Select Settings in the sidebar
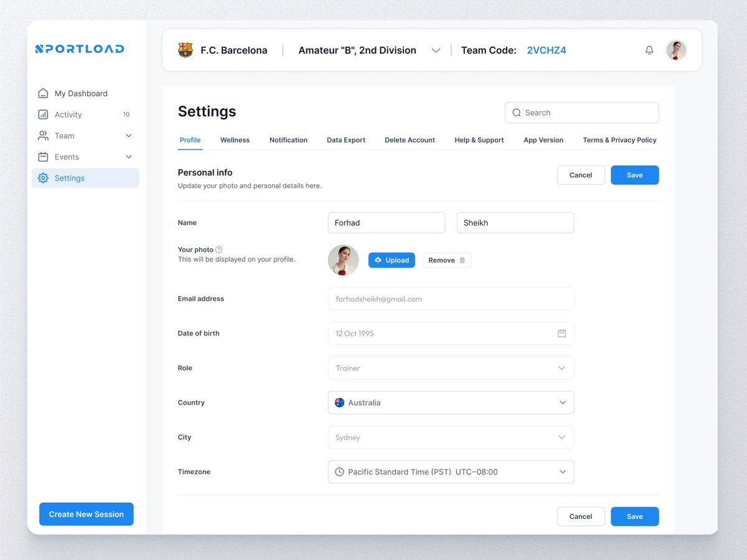This screenshot has height=560, width=747. pyautogui.click(x=85, y=178)
